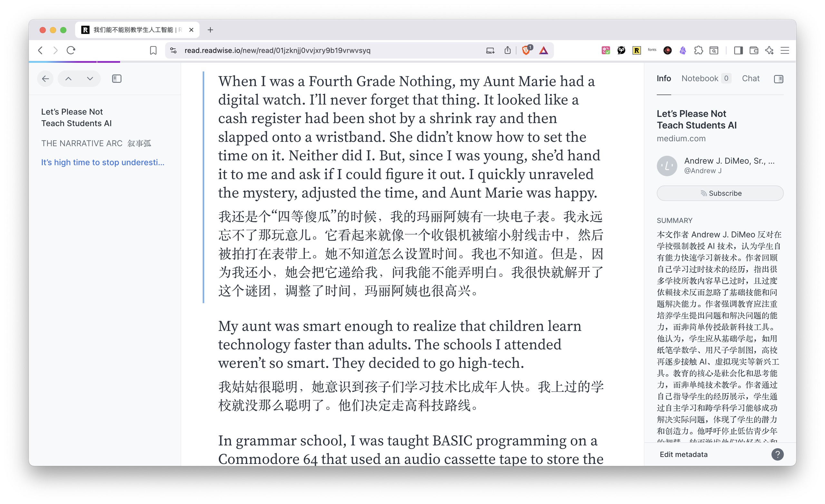Open the medium.com source link
The width and height of the screenshot is (825, 504).
point(681,138)
